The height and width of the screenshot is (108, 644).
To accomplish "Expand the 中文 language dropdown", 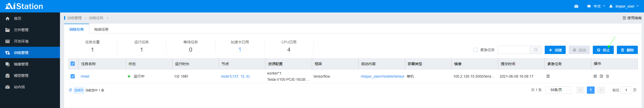I will coord(597,6).
